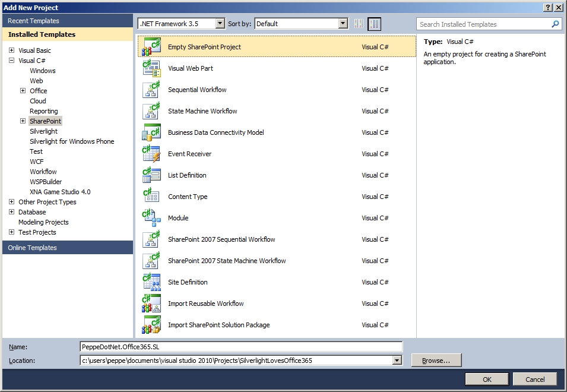Screen dimensions: 567x392
Task: Click the Empty SharePoint Project template icon
Action: [151, 47]
